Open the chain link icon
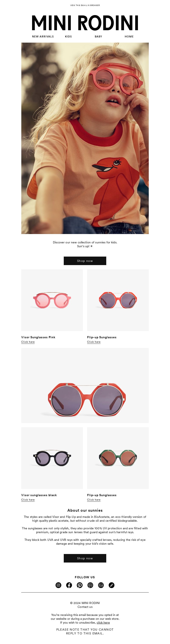Screen dimensions: 170x644 tap(112, 585)
